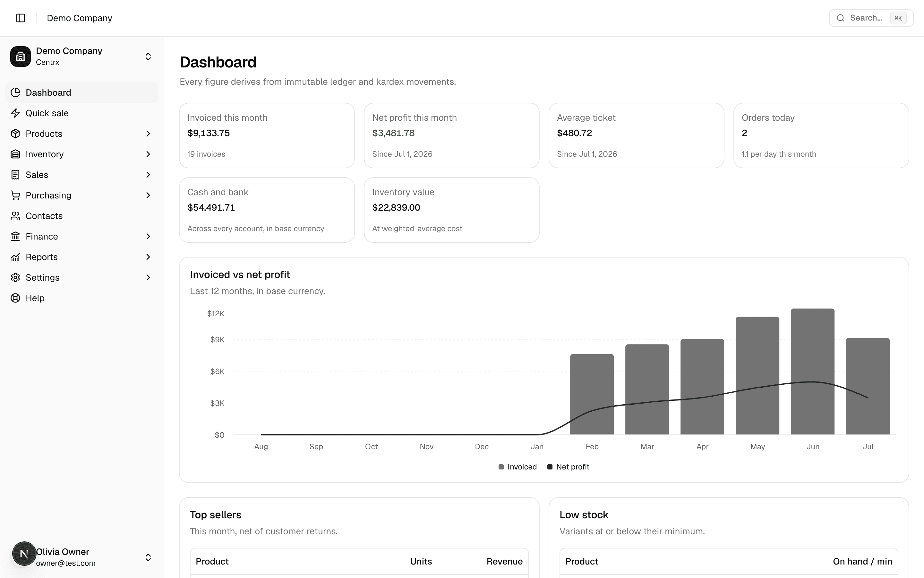924x578 pixels.
Task: Expand the Inventory submenu chevron
Action: (148, 154)
